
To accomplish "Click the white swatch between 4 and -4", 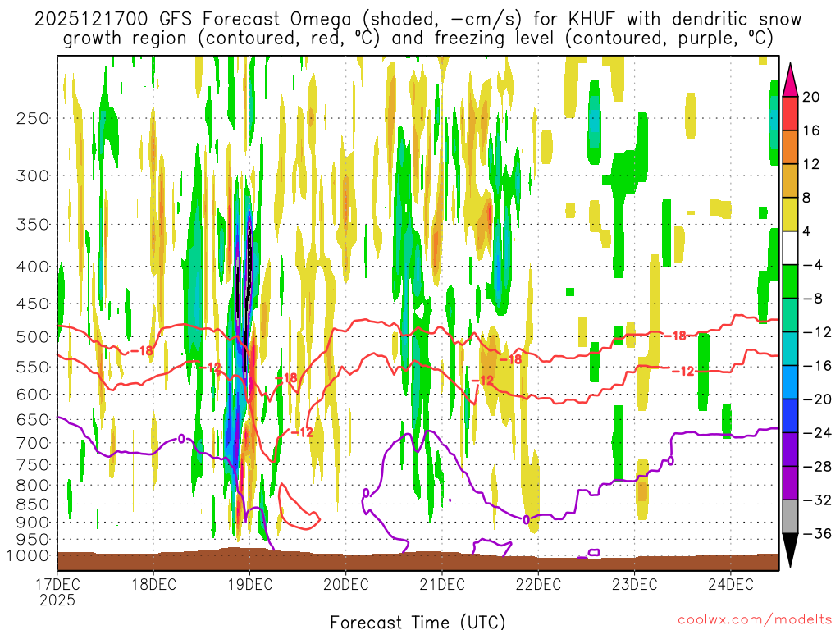I will (x=790, y=248).
